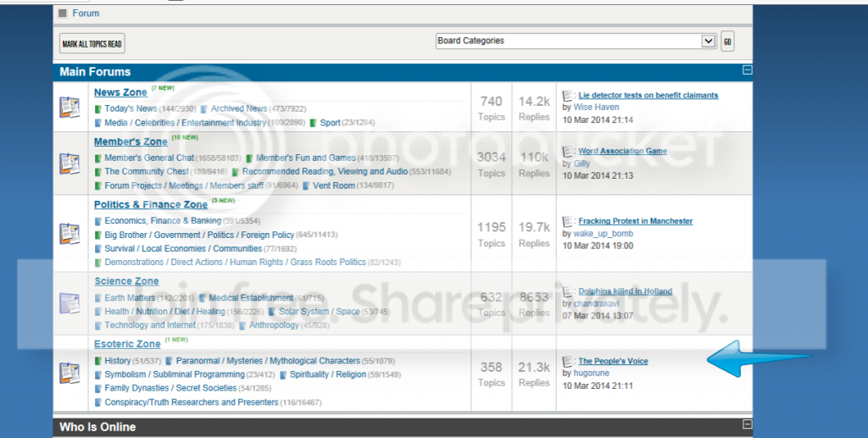View profile of user chandrakavi
The height and width of the screenshot is (438, 868).
[x=596, y=303]
